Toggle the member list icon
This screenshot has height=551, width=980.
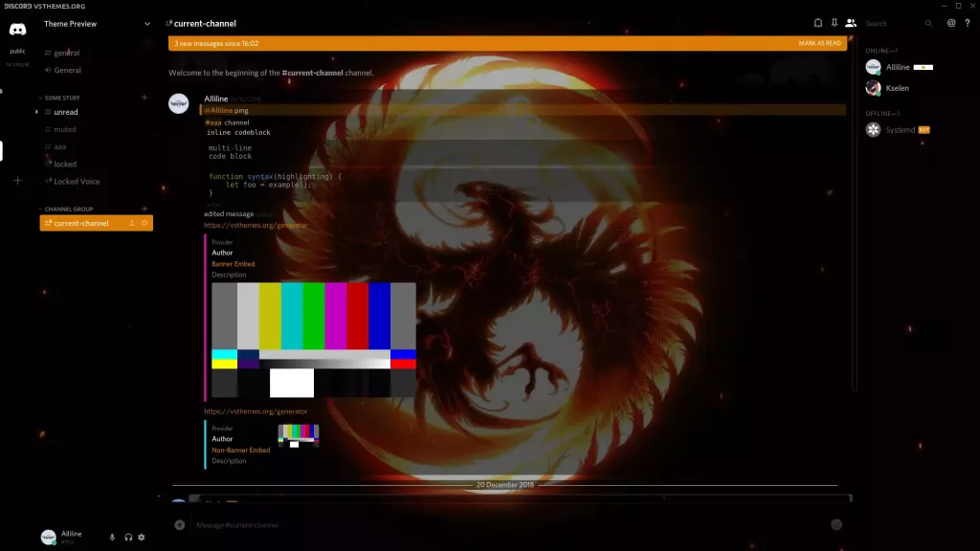tap(850, 24)
